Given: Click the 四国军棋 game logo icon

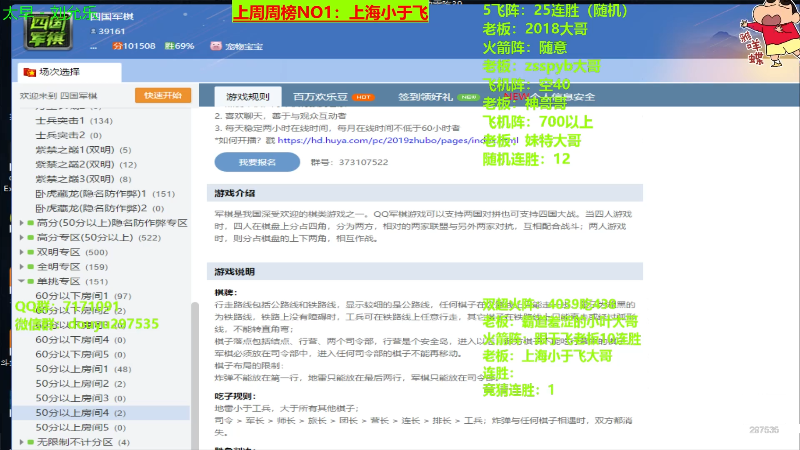Looking at the screenshot, I should (47, 30).
